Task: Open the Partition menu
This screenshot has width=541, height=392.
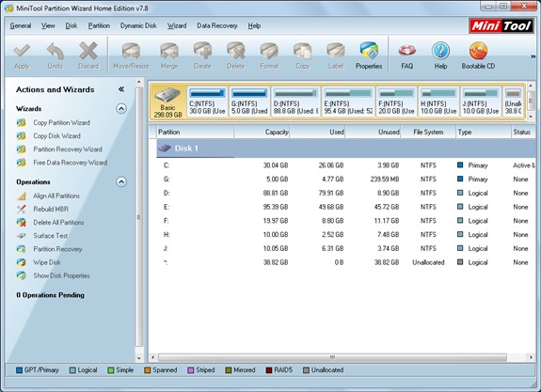Action: tap(99, 25)
